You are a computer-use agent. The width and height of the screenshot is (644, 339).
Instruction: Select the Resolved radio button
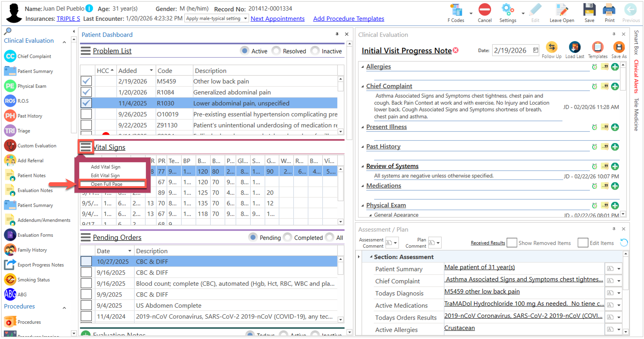click(x=276, y=51)
